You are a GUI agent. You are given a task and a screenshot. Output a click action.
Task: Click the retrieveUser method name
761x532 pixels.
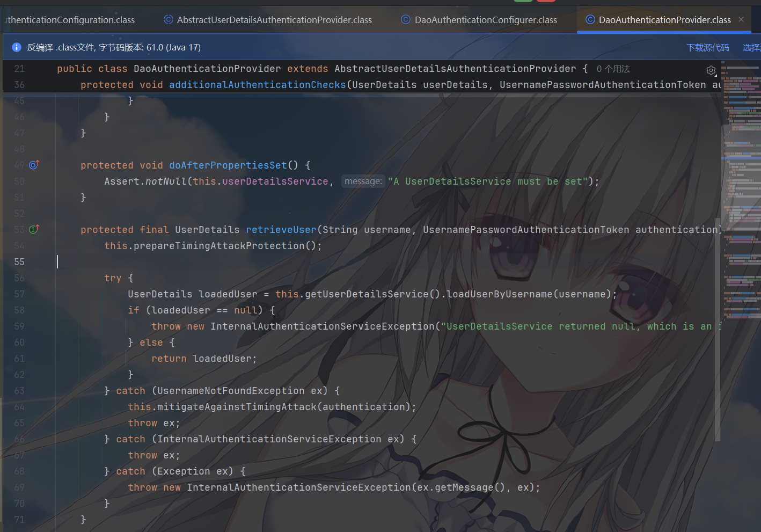281,230
